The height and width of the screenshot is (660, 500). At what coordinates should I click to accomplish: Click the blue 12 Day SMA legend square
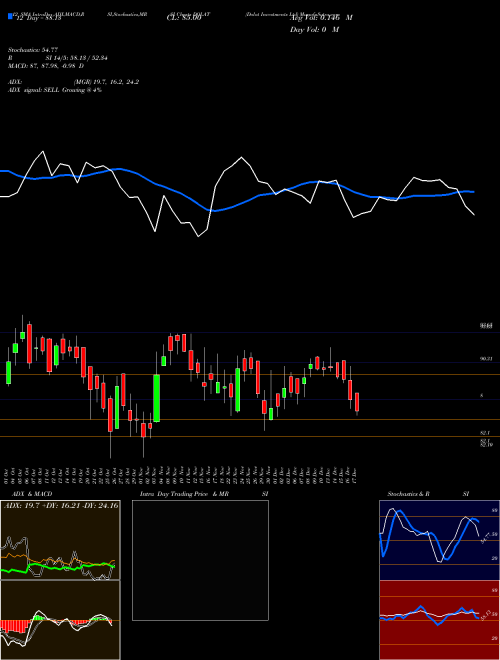[x=11, y=17]
